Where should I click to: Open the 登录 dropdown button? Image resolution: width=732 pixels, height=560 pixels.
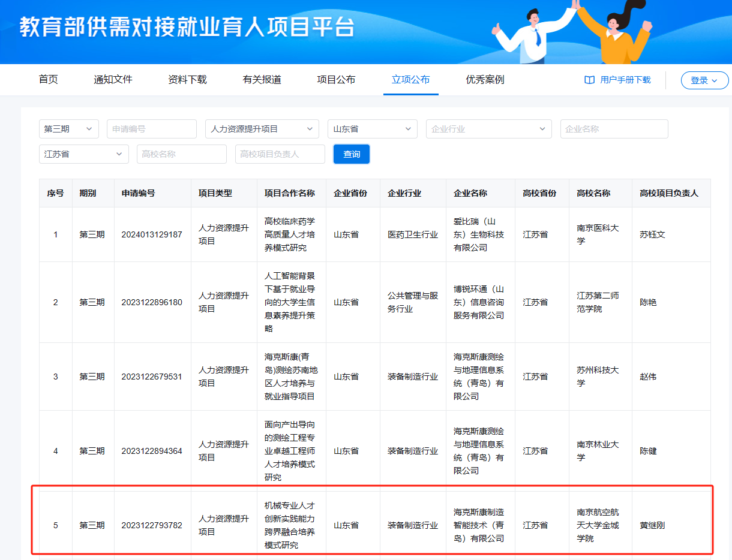point(704,80)
